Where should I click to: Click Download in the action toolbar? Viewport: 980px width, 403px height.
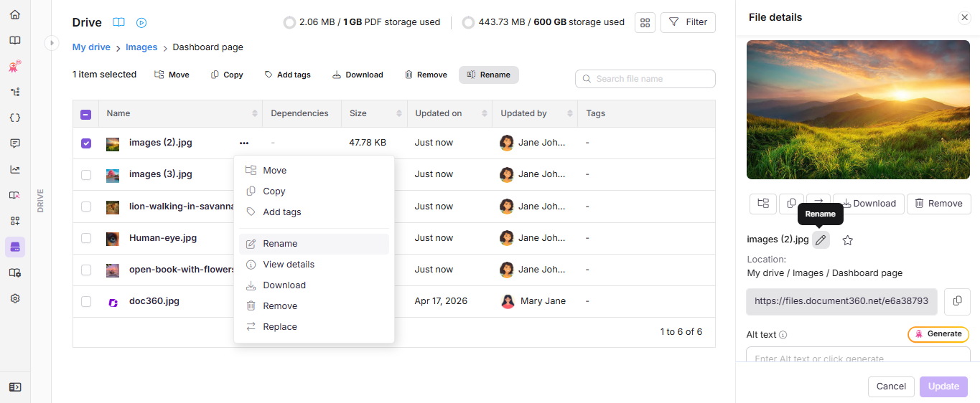click(358, 75)
